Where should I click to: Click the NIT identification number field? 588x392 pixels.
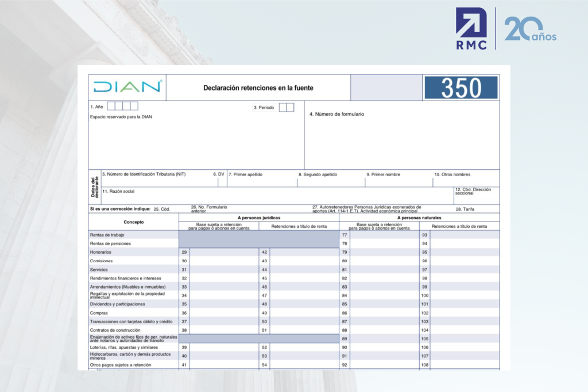point(155,182)
